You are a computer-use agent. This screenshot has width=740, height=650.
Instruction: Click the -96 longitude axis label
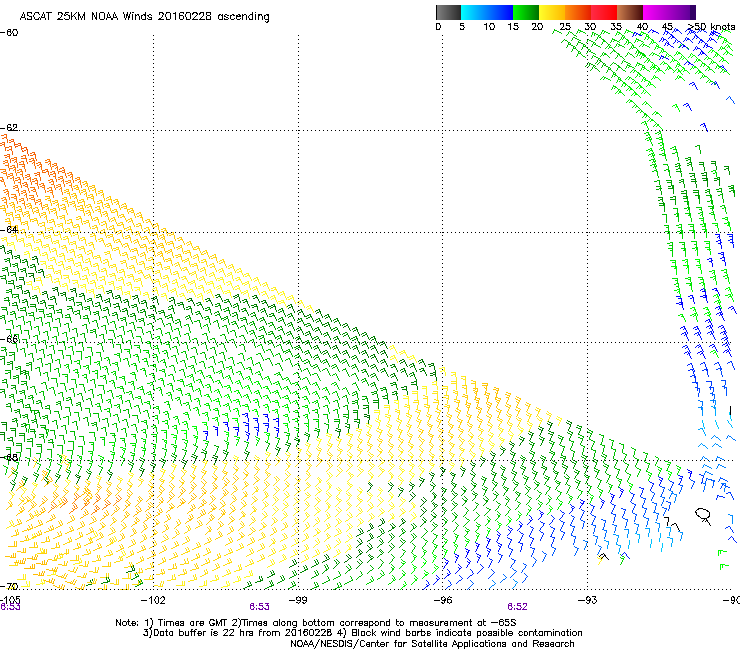click(x=443, y=600)
